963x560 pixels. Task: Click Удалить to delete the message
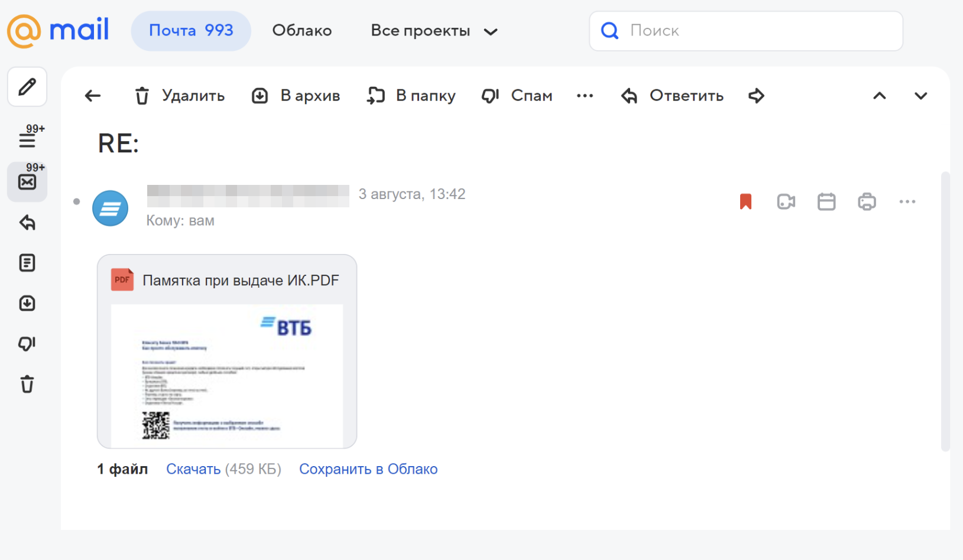(x=180, y=96)
